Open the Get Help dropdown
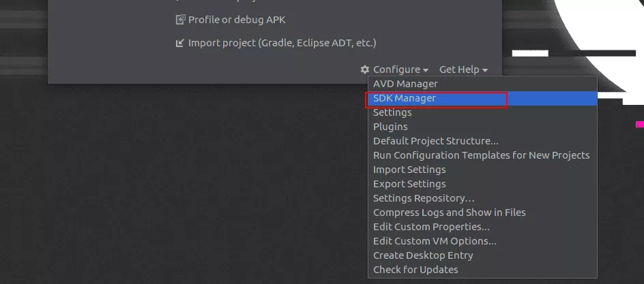Viewport: 644px width, 284px height. (x=464, y=69)
